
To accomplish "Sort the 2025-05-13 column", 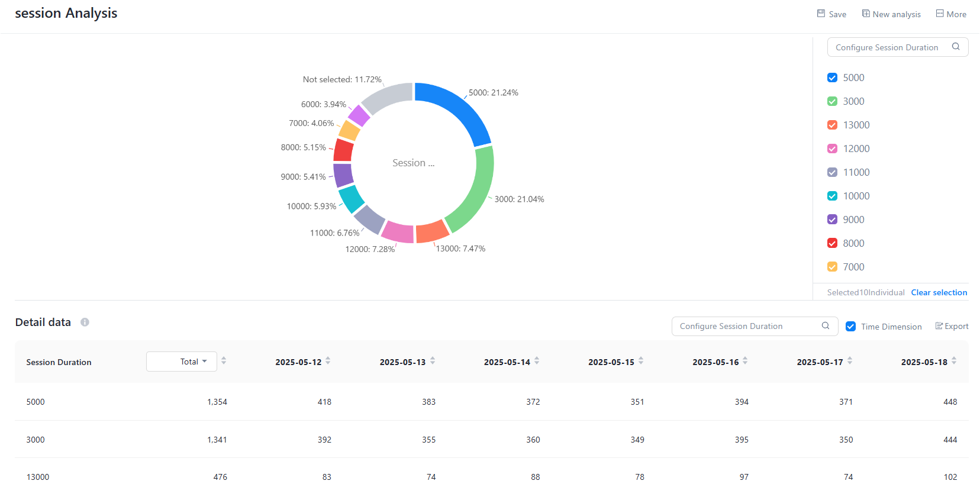I will [x=433, y=361].
